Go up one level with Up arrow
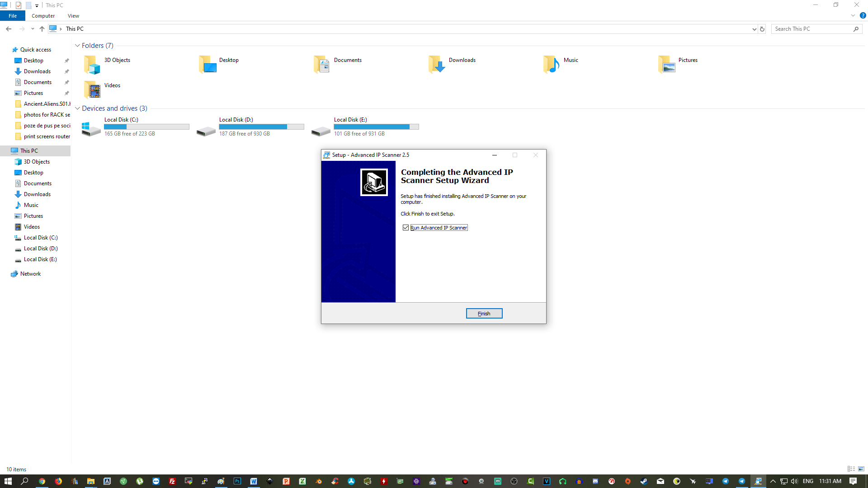Screen dimensions: 868x488 point(42,29)
